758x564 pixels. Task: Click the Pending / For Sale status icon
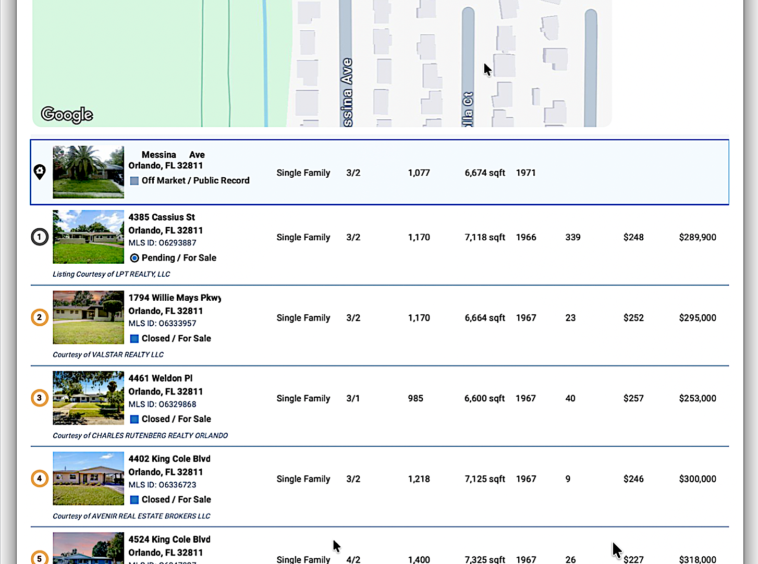coord(134,258)
